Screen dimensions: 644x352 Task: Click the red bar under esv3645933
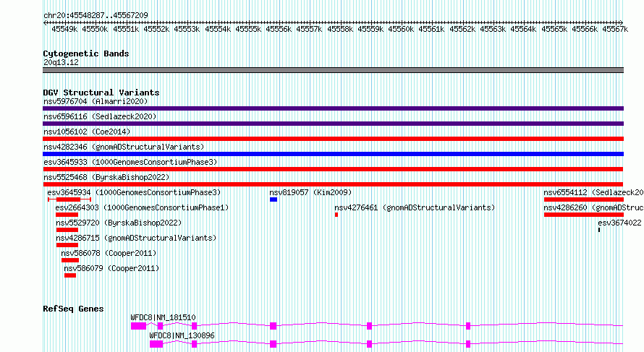(x=333, y=169)
